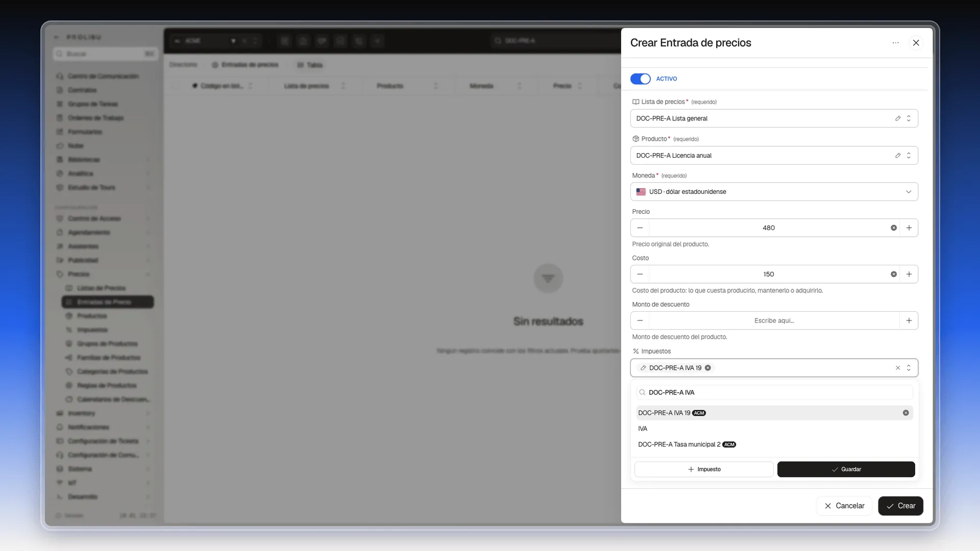Click the add Impuesto button
The width and height of the screenshot is (980, 551).
704,469
